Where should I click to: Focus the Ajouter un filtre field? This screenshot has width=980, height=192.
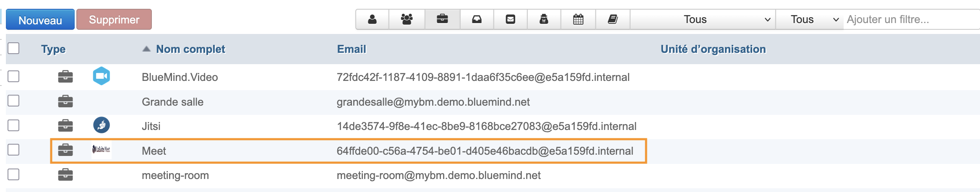click(x=912, y=19)
